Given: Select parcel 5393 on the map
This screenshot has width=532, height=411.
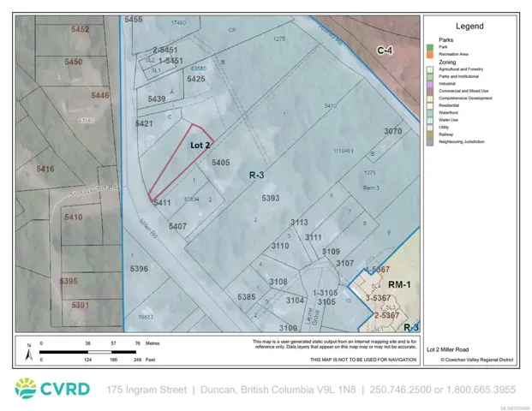Looking at the screenshot, I should point(271,198).
